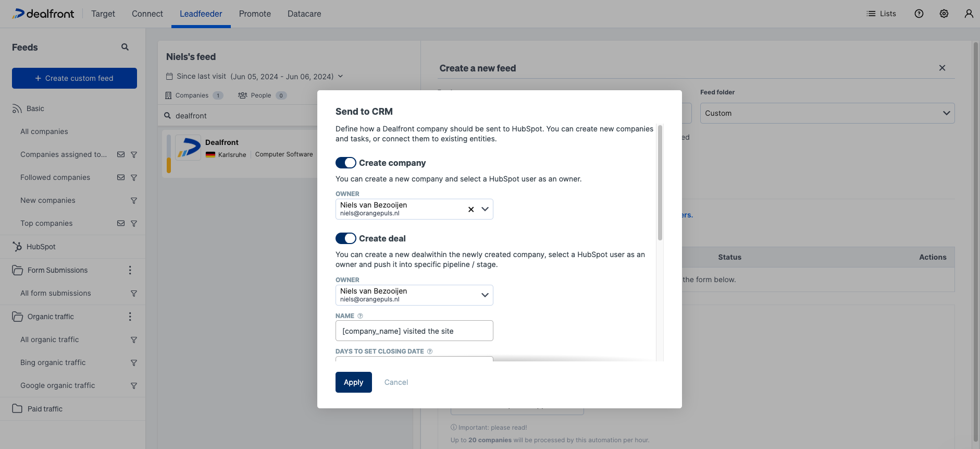Click the email icon for Companies assigned to
The height and width of the screenshot is (449, 980).
pos(121,154)
